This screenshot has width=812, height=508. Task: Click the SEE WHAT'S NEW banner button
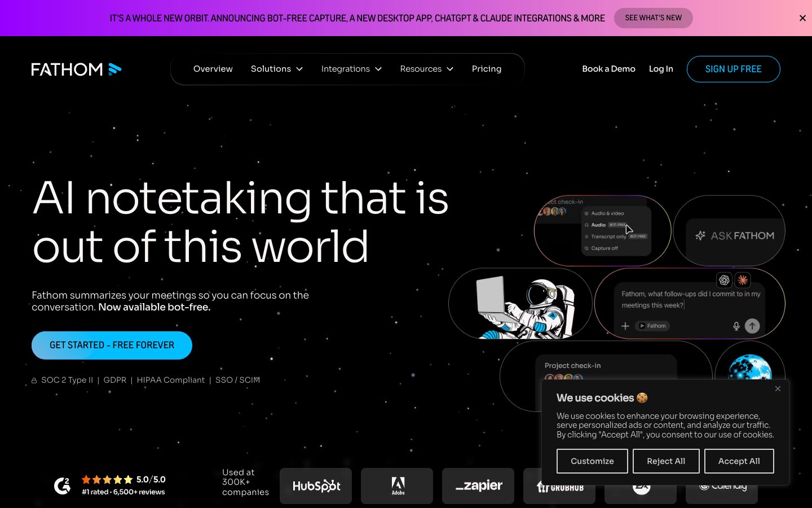(653, 18)
